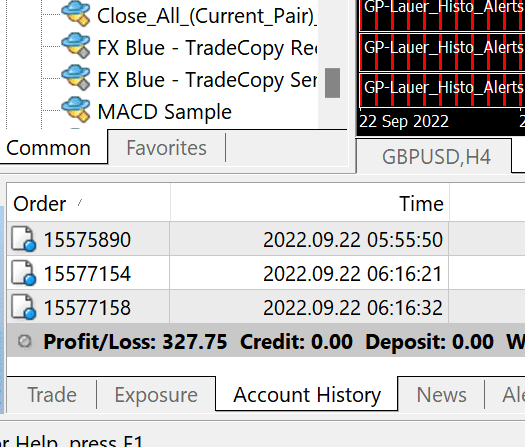Viewport: 525px width, 447px height.
Task: Click the MACD Sample expert advisor icon
Action: [76, 109]
